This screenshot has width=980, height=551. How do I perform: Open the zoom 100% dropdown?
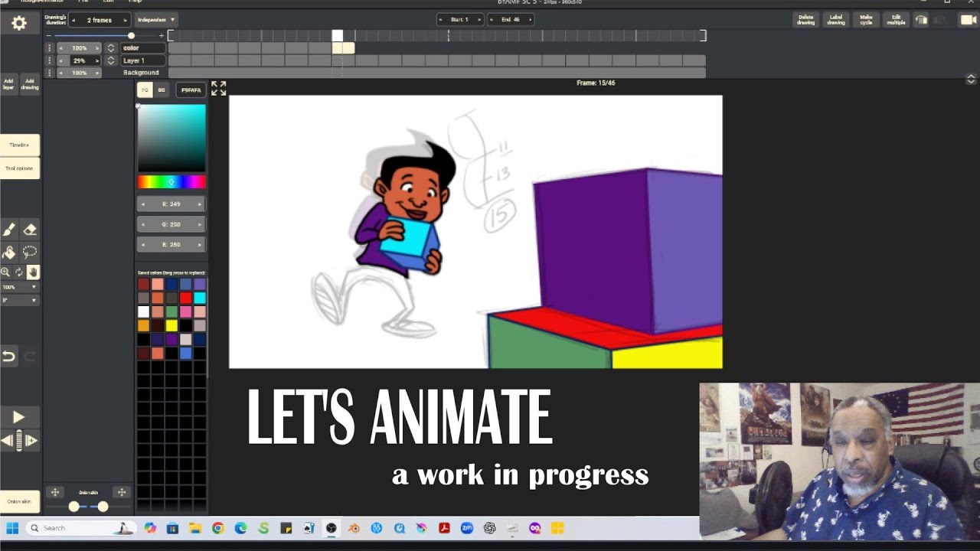[19, 287]
